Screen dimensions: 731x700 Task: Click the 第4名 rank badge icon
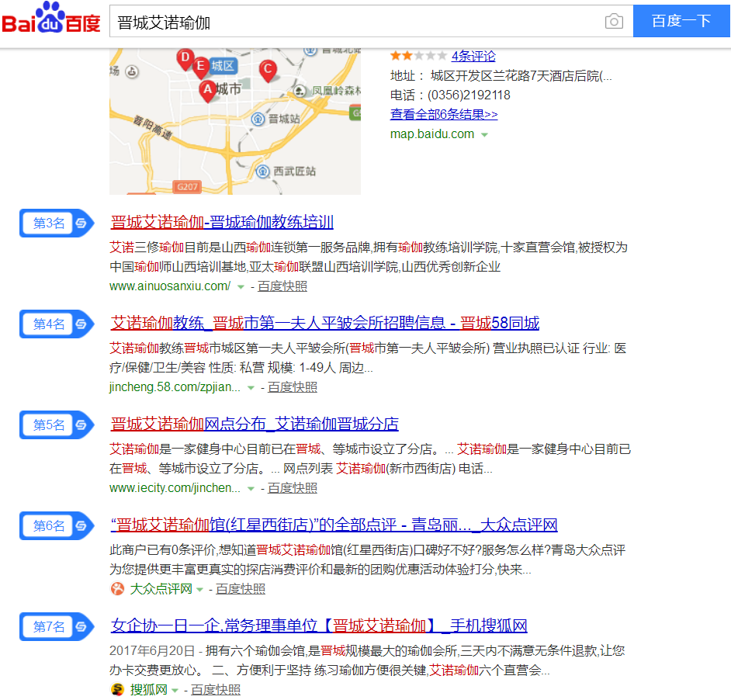[57, 324]
